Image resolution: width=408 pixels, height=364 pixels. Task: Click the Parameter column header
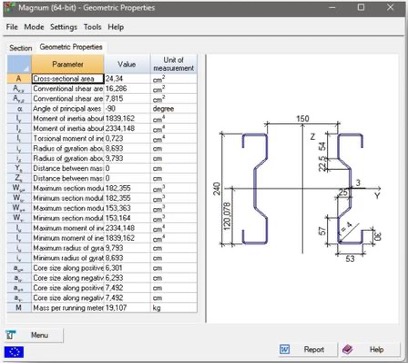68,64
